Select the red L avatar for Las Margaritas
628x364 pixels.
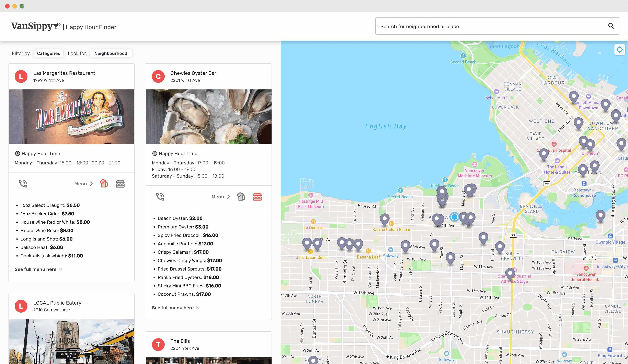21,76
